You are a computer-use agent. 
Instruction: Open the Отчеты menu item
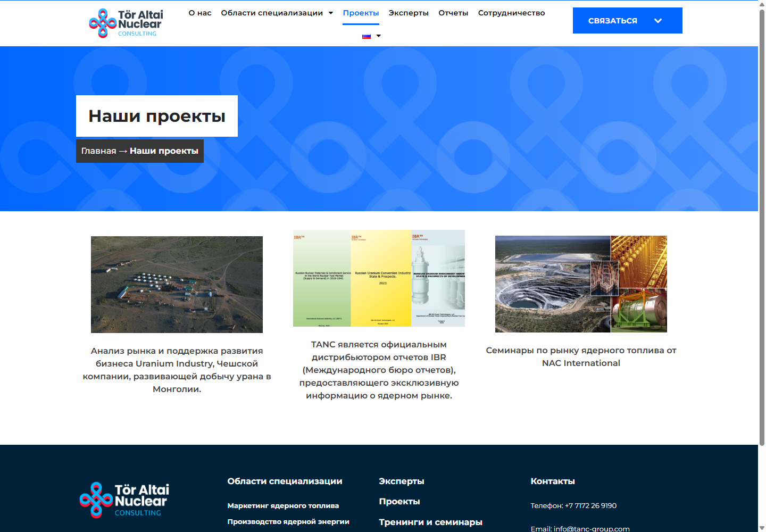coord(453,13)
